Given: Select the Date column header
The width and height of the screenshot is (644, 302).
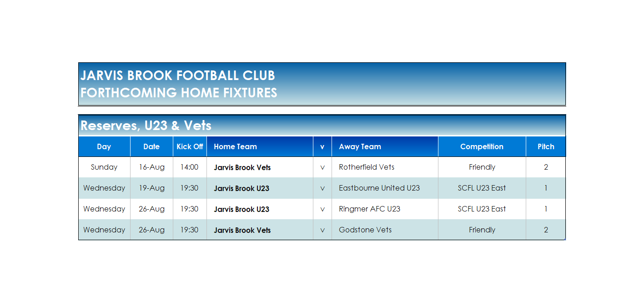Looking at the screenshot, I should (151, 146).
